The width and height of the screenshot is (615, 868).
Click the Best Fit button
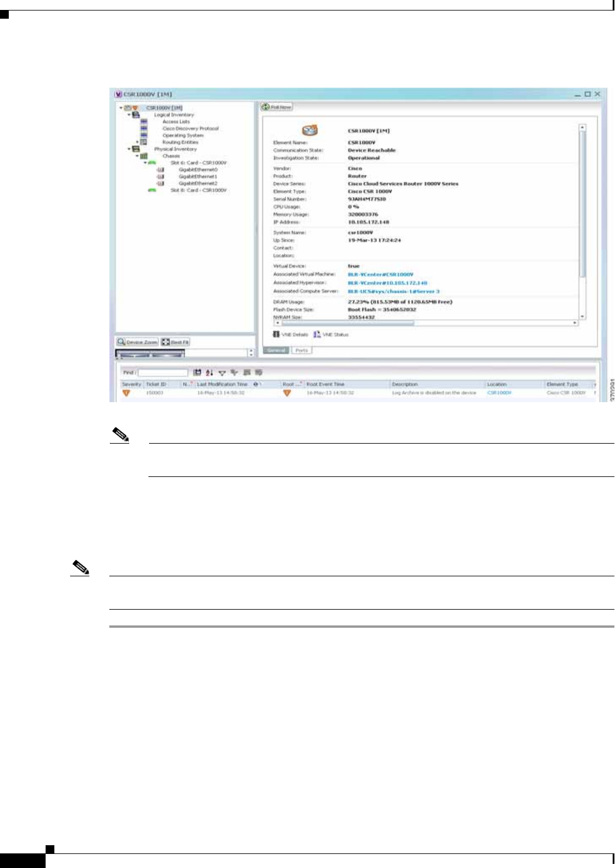175,342
